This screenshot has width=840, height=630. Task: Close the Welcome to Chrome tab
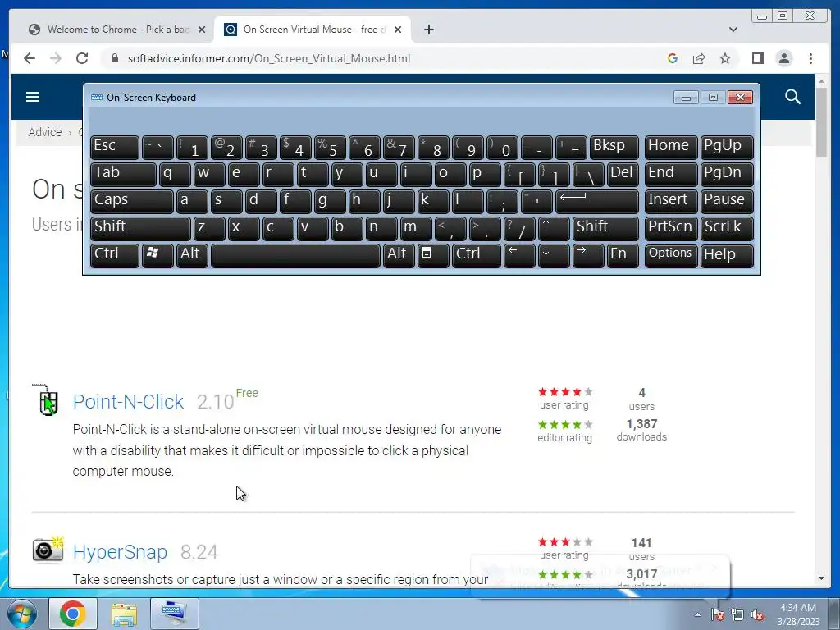tap(202, 30)
